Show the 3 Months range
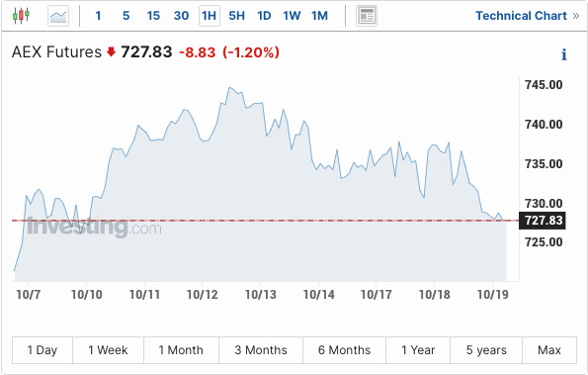 [261, 350]
